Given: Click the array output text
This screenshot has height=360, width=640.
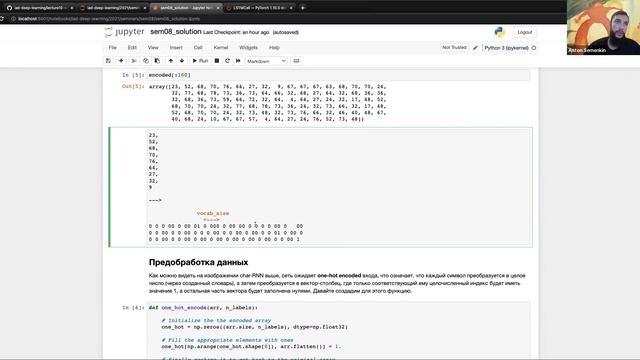Looking at the screenshot, I should tap(267, 103).
